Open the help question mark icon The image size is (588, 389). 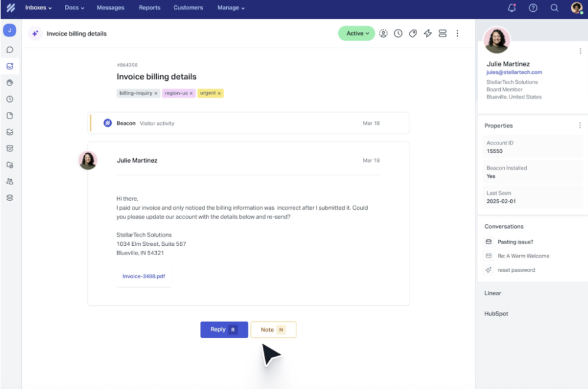(533, 8)
